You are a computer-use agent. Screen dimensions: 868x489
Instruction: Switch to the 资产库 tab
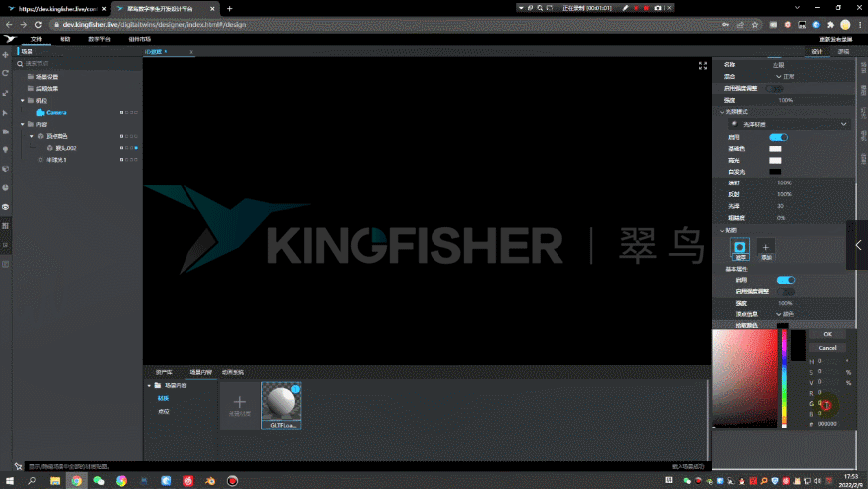click(x=164, y=372)
